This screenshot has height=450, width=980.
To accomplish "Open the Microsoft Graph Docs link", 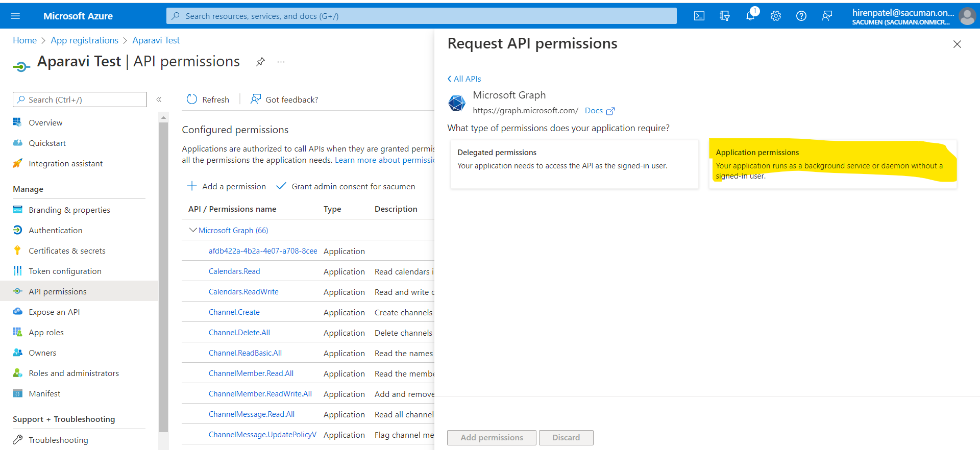I will (599, 111).
